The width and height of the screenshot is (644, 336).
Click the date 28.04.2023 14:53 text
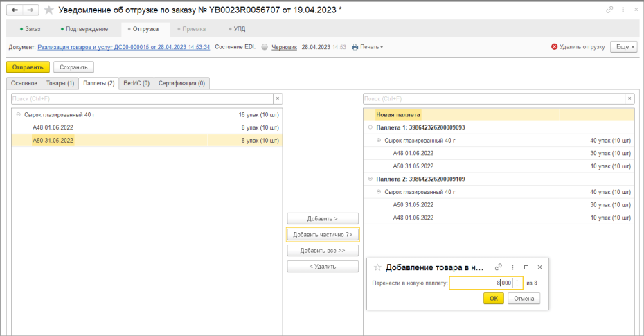(323, 47)
